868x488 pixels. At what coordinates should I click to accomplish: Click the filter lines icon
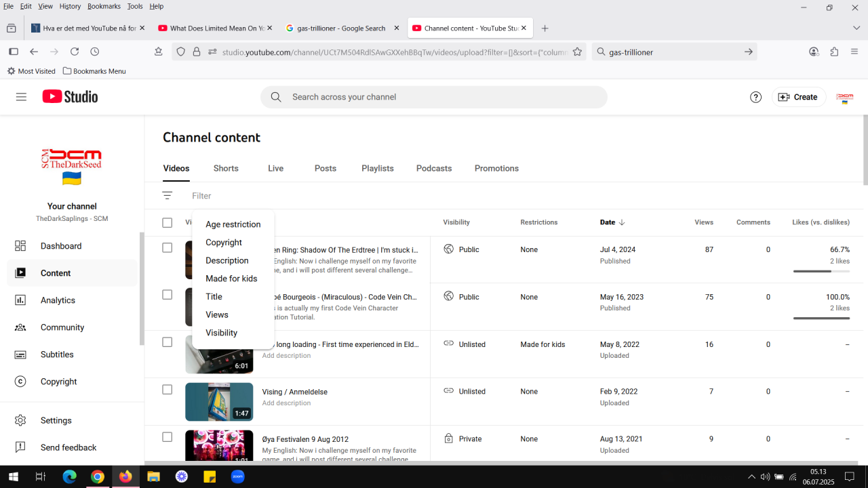(x=167, y=196)
